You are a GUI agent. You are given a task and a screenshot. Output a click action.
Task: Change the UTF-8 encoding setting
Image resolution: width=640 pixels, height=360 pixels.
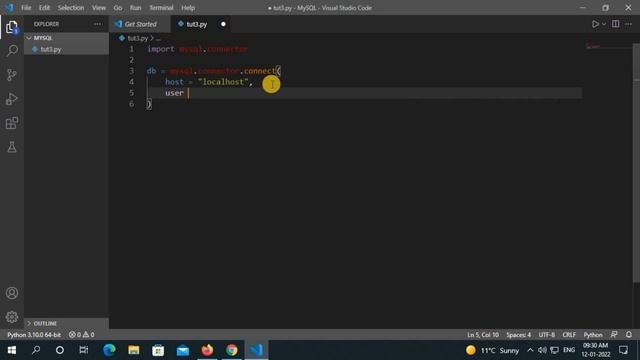(547, 335)
